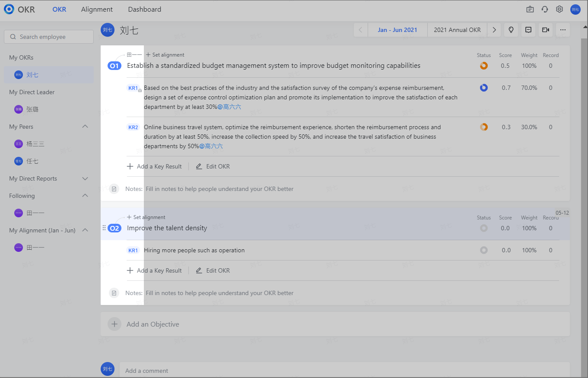Open the video tutorial icon
Image resolution: width=588 pixels, height=378 pixels.
pyautogui.click(x=545, y=30)
